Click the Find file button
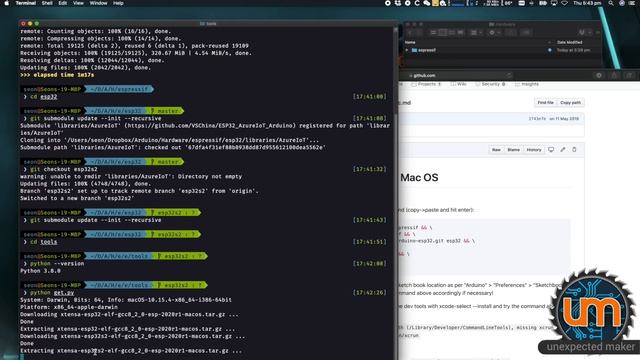The image size is (640, 360). tap(545, 102)
